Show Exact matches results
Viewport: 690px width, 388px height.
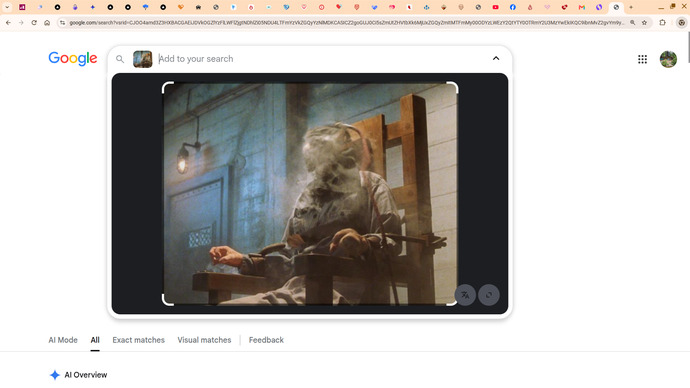pyautogui.click(x=138, y=340)
